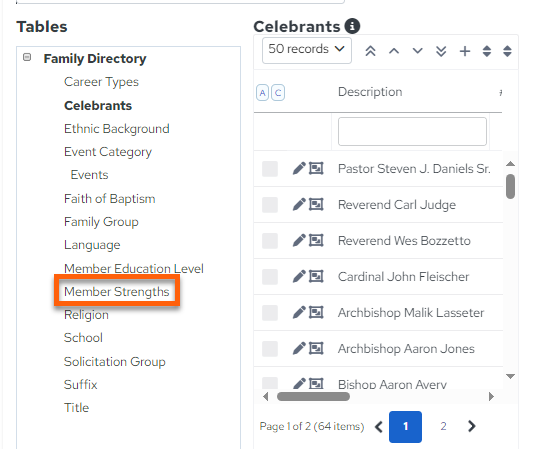This screenshot has height=455, width=553.
Task: Open the 50 records dropdown
Action: coord(306,50)
